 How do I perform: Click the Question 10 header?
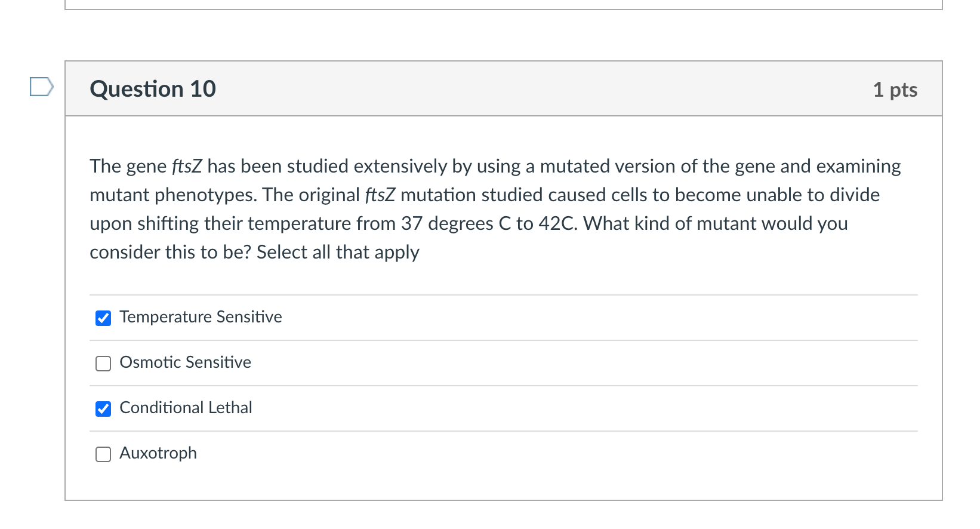[153, 88]
